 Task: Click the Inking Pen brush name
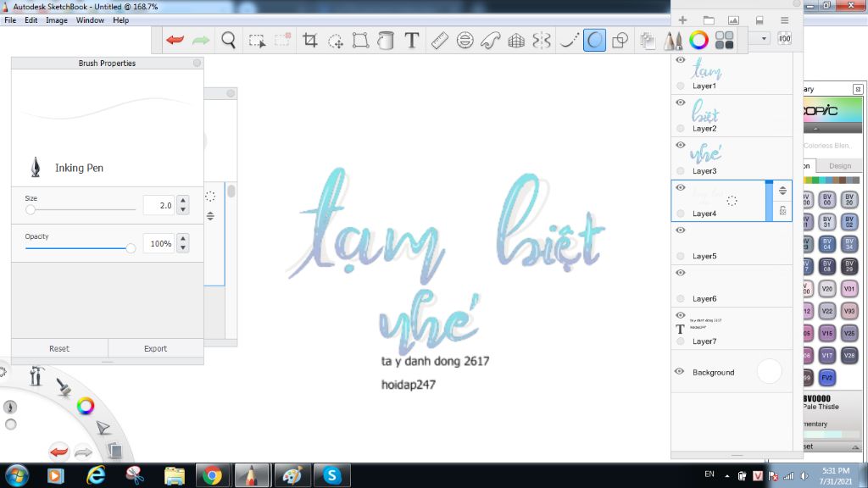[79, 168]
